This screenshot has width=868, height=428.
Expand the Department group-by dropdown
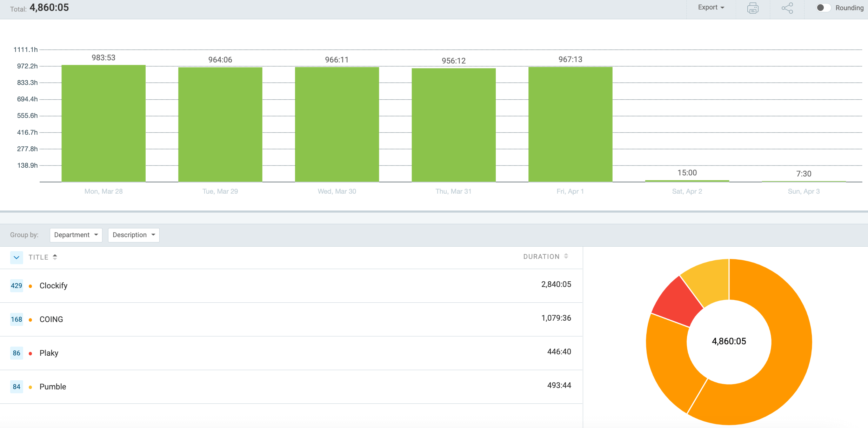coord(75,235)
